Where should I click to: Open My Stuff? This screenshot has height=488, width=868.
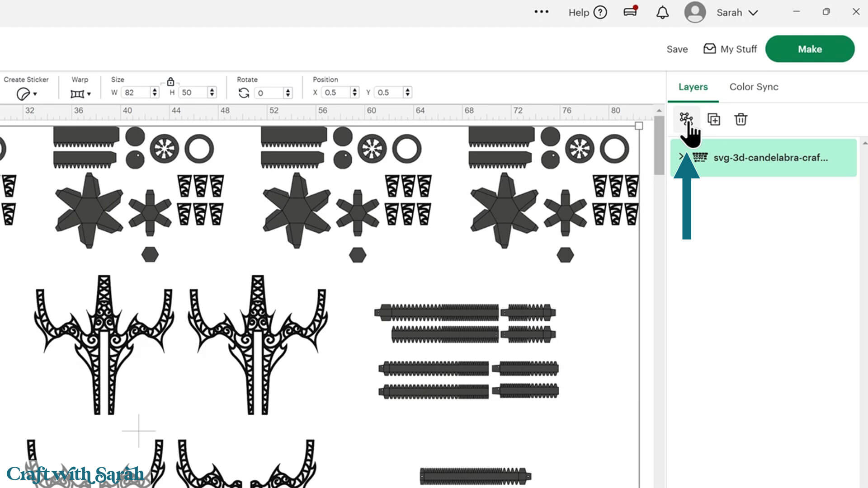730,49
